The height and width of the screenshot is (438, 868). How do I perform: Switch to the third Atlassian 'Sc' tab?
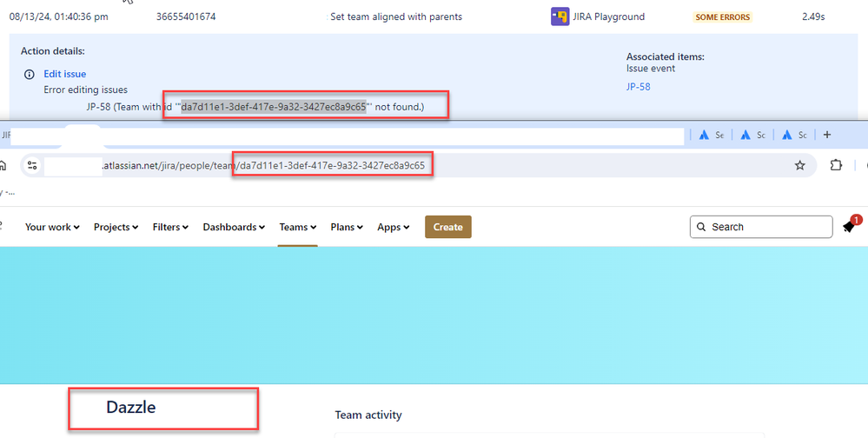(794, 135)
